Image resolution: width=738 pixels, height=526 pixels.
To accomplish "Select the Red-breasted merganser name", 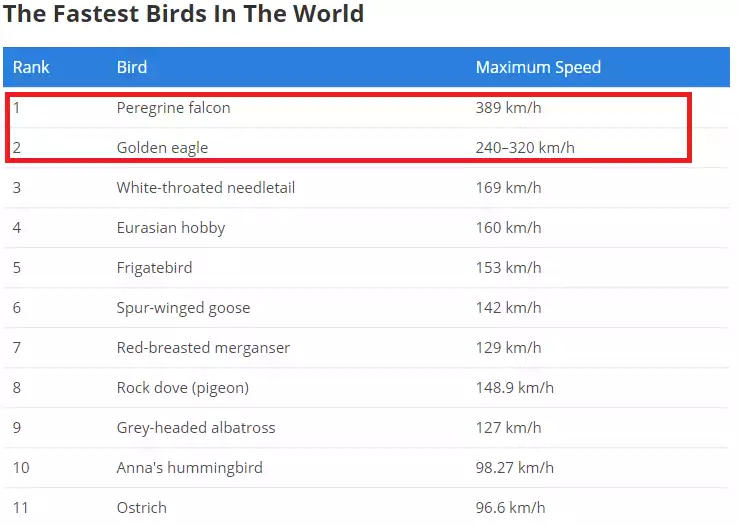I will pos(203,348).
